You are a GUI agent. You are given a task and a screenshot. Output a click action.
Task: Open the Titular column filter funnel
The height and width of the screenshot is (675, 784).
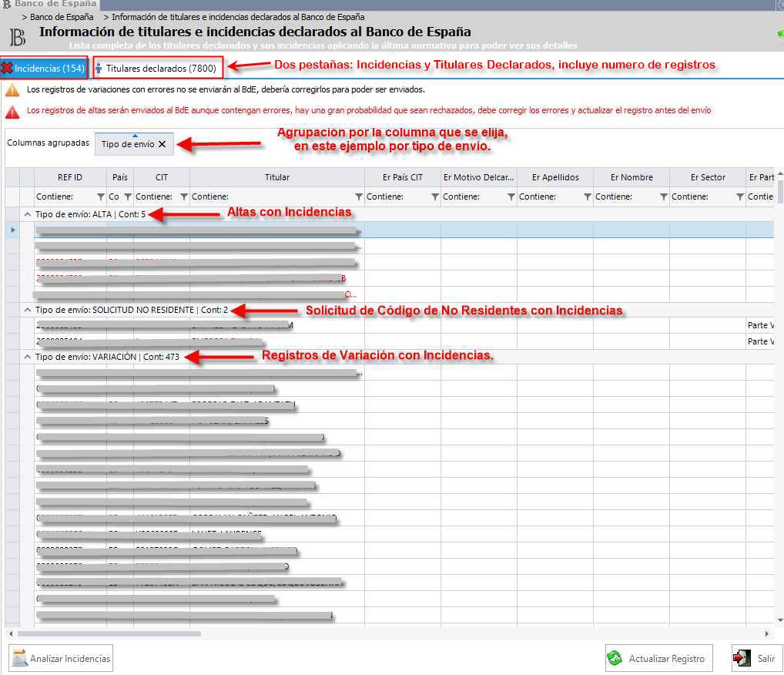click(359, 196)
